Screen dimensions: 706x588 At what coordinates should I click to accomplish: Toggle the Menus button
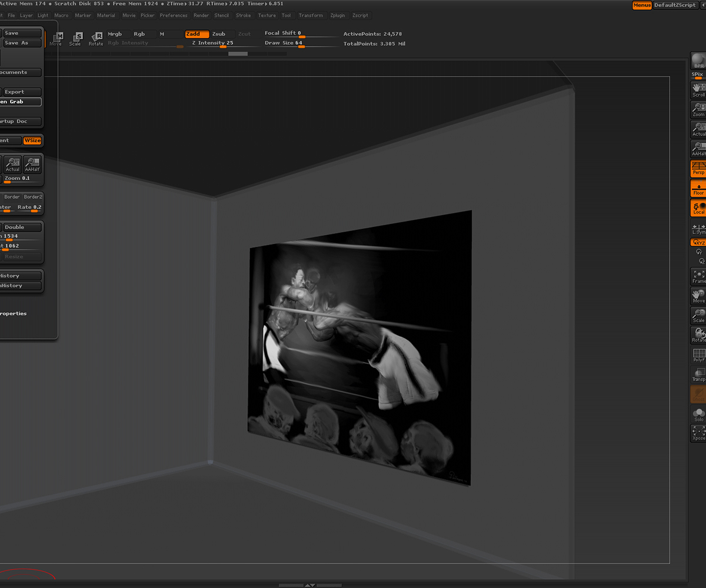click(x=642, y=5)
